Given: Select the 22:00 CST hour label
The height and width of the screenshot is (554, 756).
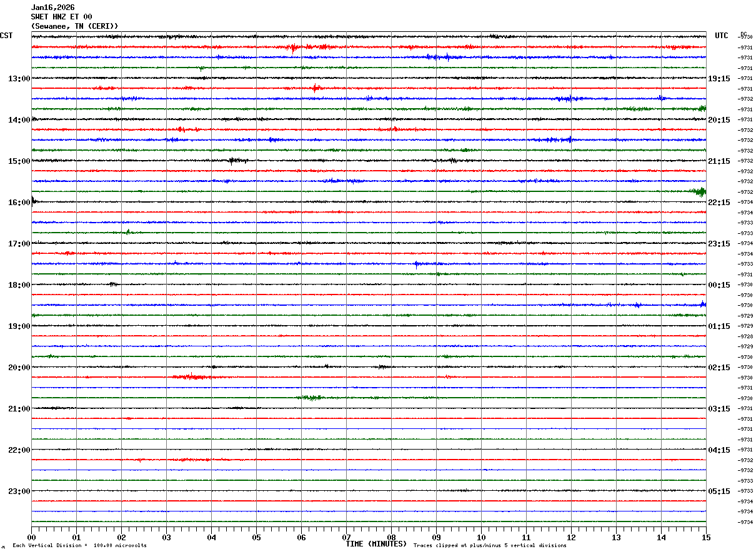Looking at the screenshot, I should click(19, 450).
